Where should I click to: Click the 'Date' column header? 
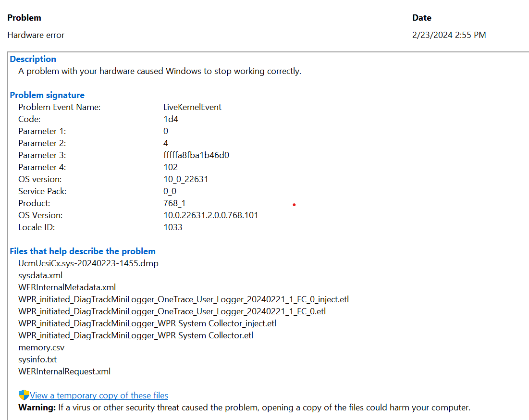coord(422,18)
